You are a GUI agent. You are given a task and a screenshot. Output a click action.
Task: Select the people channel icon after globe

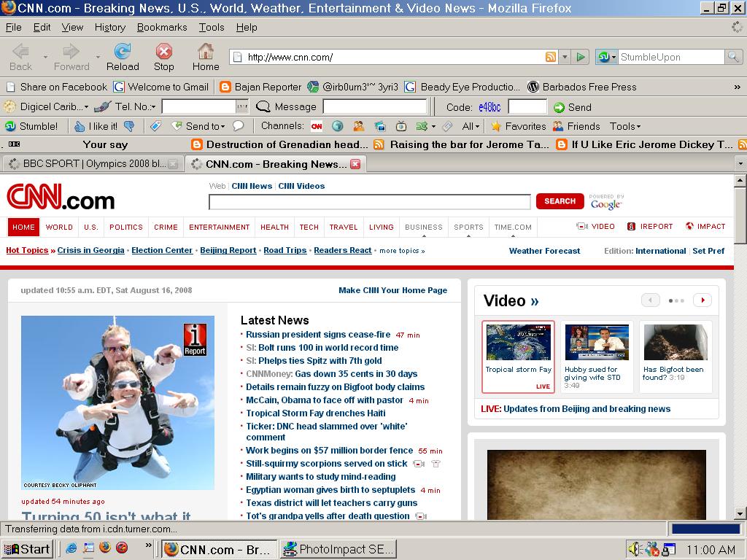coord(359,126)
